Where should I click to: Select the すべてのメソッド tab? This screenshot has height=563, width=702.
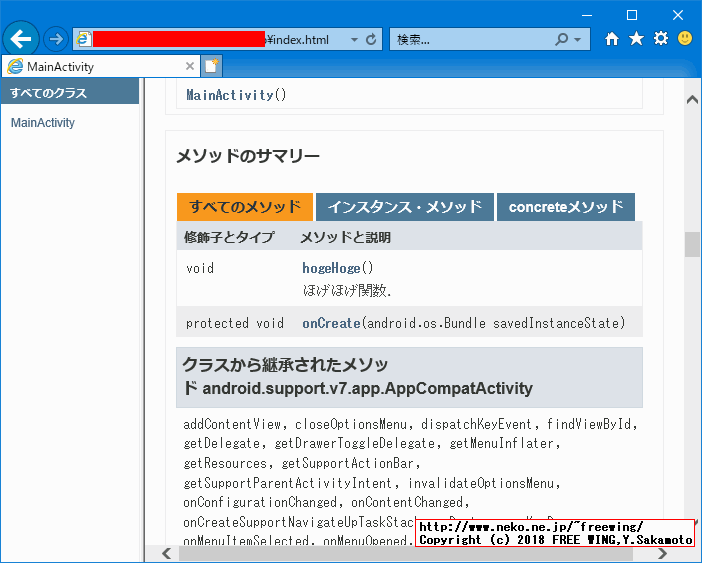[x=245, y=207]
